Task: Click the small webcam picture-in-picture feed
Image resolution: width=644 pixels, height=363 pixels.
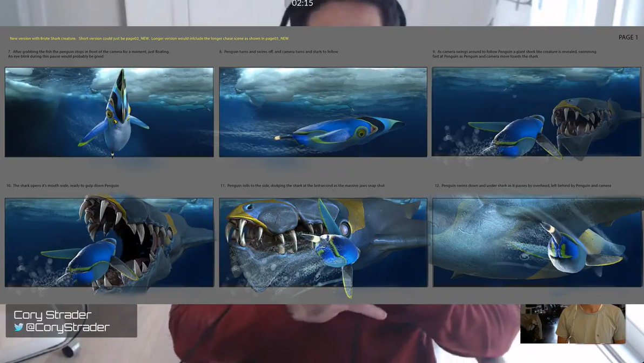Action: 573,324
